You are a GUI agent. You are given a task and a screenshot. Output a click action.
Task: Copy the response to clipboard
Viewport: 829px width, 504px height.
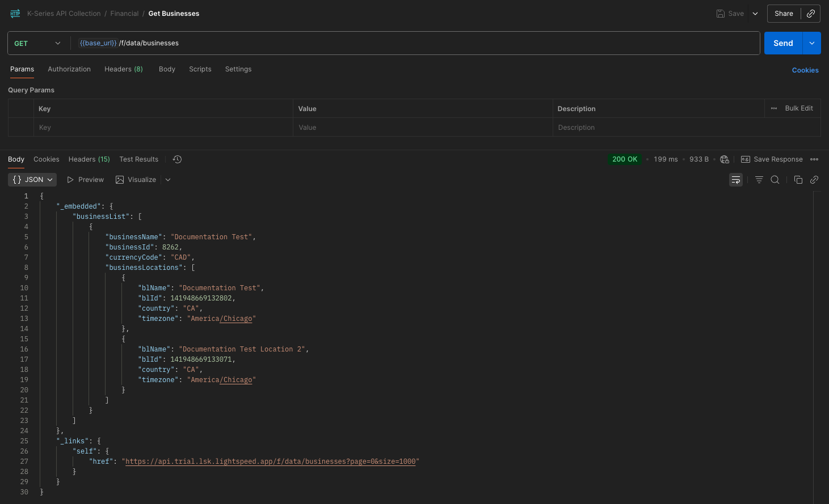[798, 179]
